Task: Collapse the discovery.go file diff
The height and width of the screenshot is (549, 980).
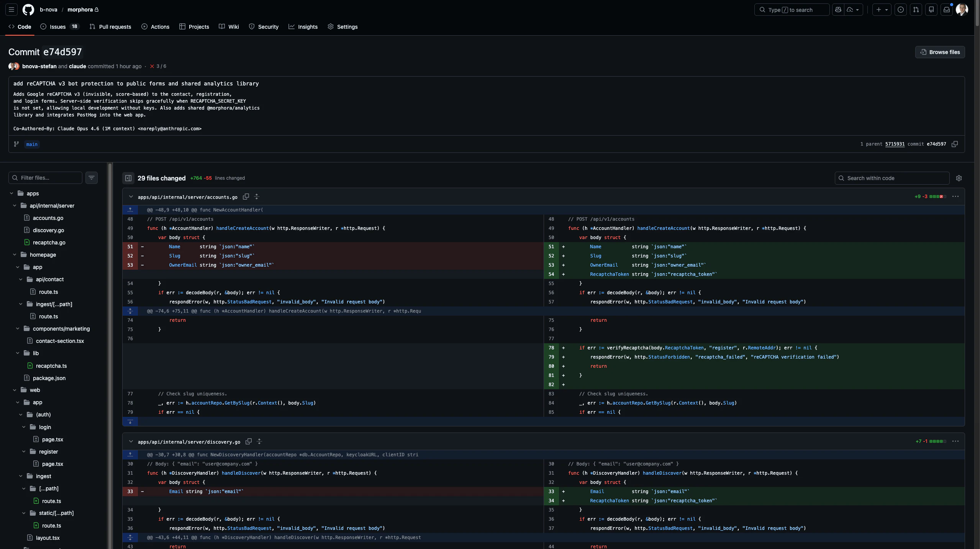Action: tap(131, 441)
